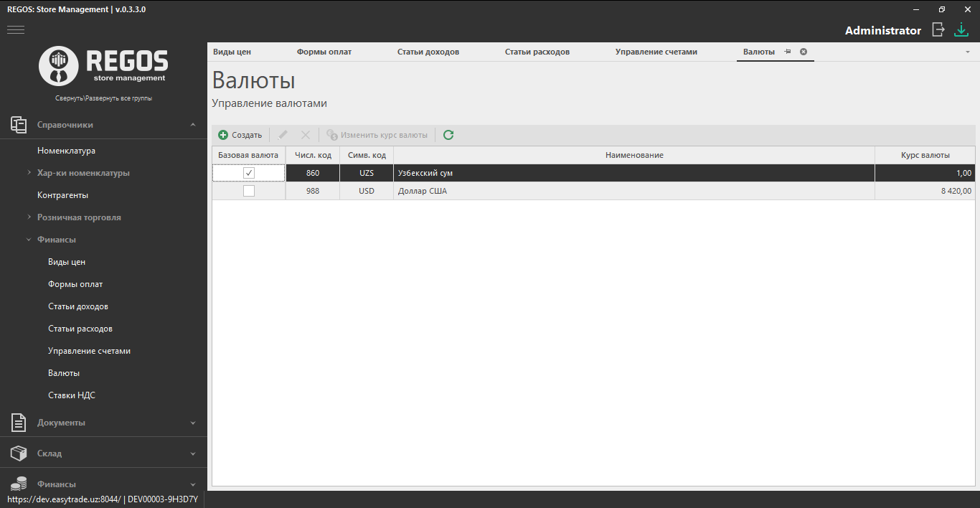Uncheck base currency checkbox for UZS row

[x=249, y=173]
